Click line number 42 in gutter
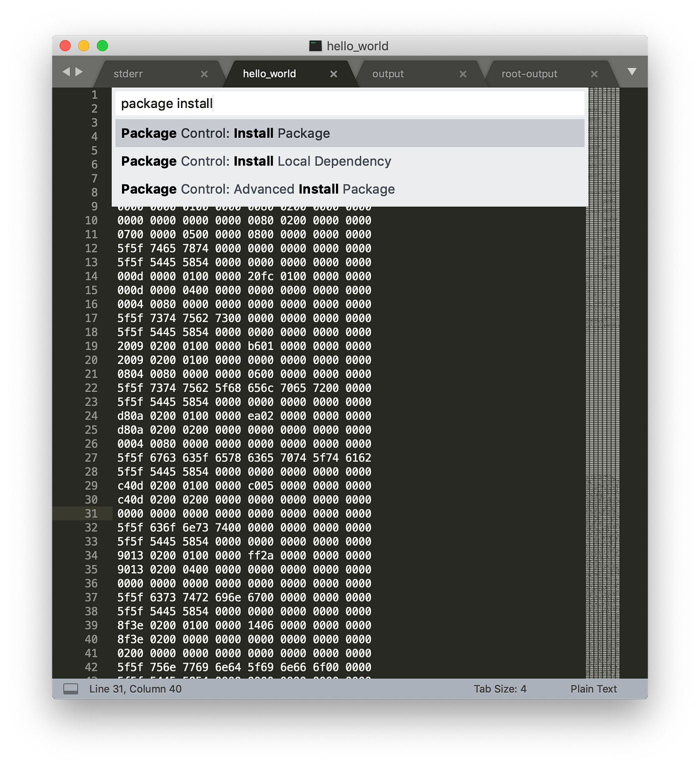 pos(91,667)
